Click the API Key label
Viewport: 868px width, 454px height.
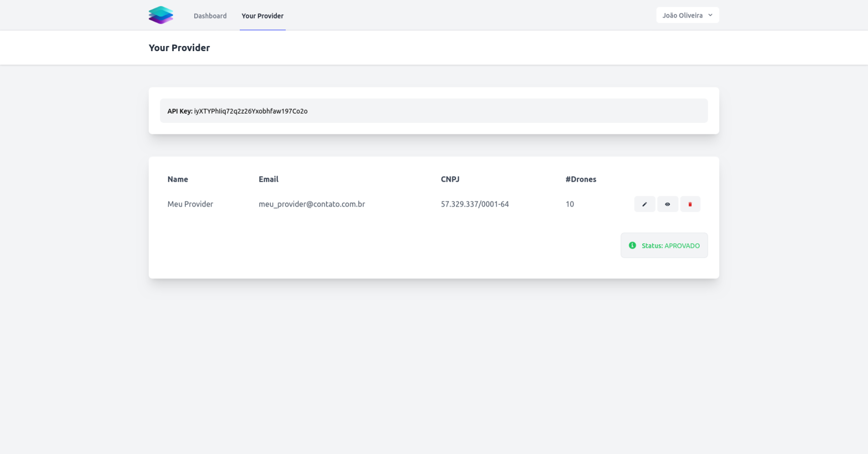[x=180, y=111]
